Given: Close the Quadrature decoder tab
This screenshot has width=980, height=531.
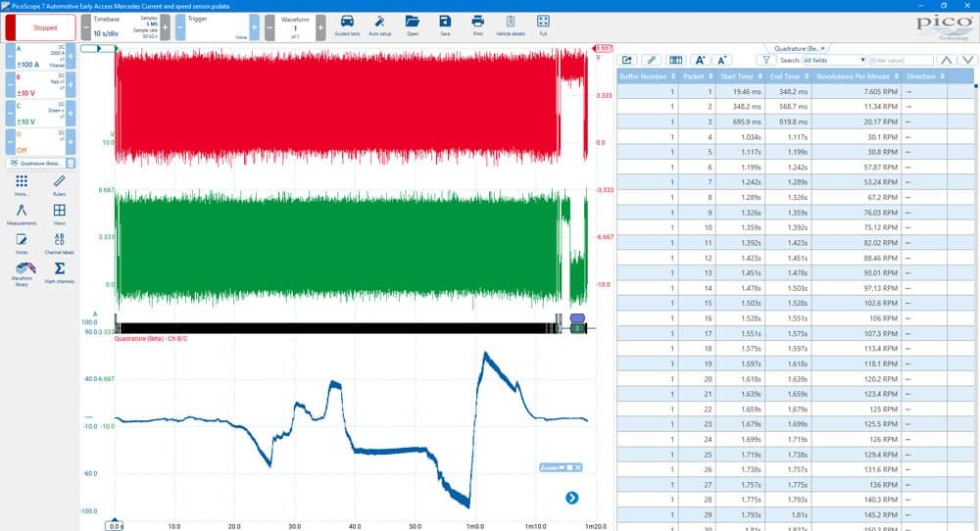Looking at the screenshot, I should pos(822,48).
